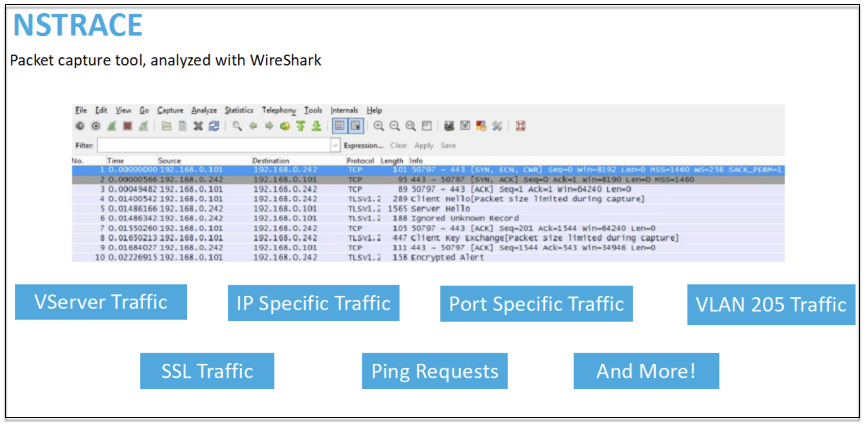Click the Expression... button
The width and height of the screenshot is (868, 424).
point(363,146)
